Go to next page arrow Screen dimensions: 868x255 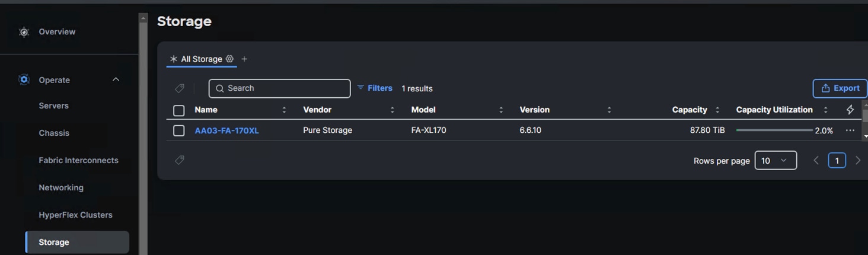[x=857, y=161]
